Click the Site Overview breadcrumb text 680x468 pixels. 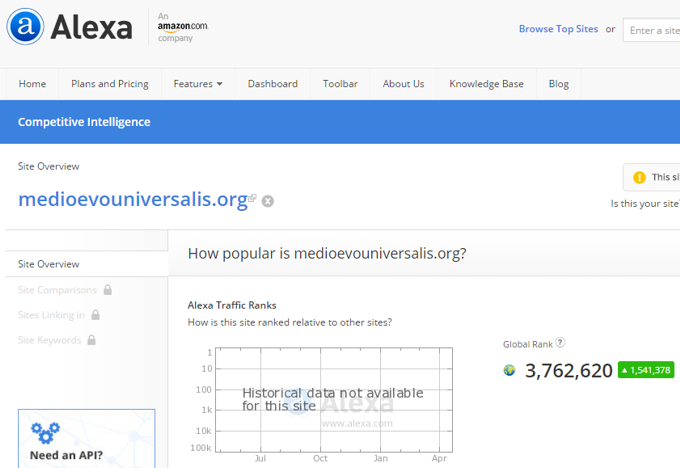(49, 167)
